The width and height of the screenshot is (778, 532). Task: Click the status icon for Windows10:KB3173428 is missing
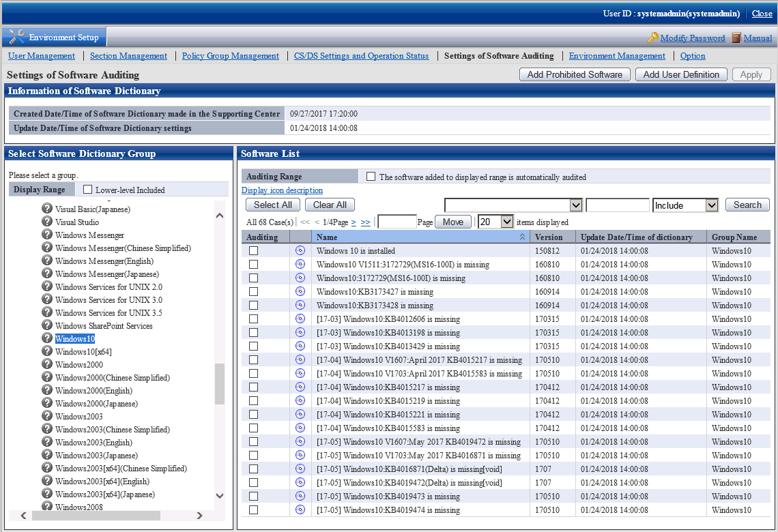(x=300, y=305)
